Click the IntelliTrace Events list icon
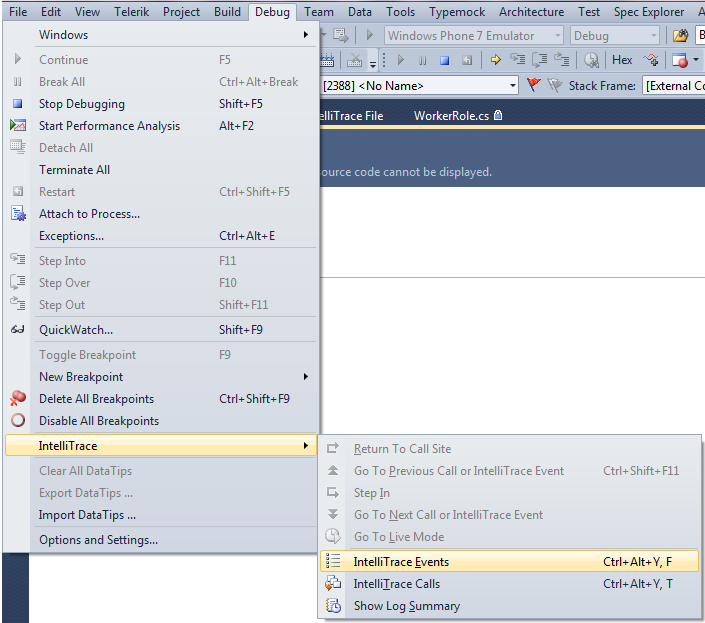 pyautogui.click(x=333, y=561)
